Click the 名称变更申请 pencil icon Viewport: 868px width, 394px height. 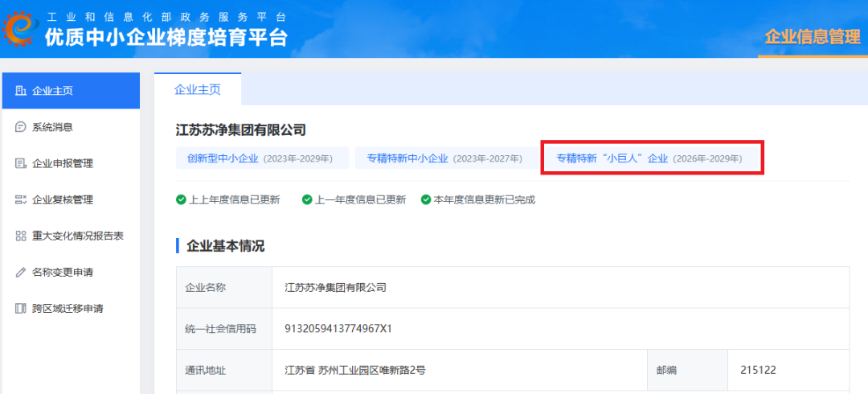20,272
